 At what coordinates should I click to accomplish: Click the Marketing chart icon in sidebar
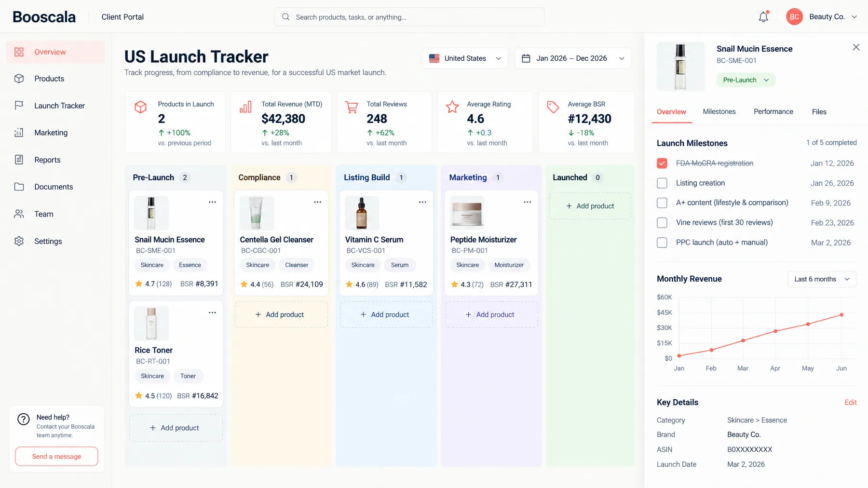tap(19, 133)
